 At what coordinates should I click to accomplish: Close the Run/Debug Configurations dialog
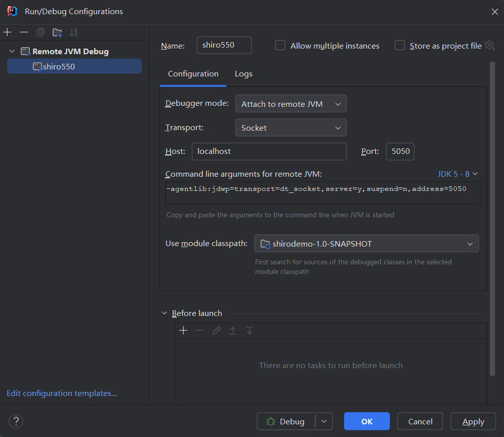pos(495,12)
